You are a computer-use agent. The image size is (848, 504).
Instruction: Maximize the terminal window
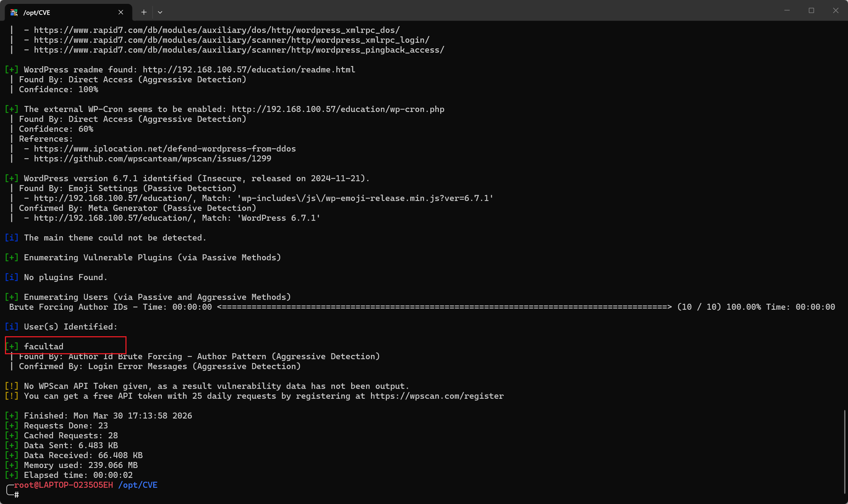tap(811, 11)
